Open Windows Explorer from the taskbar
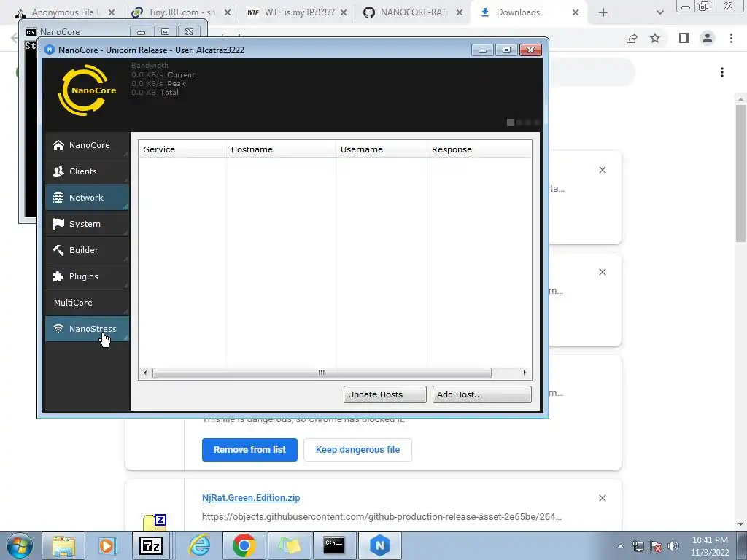The height and width of the screenshot is (560, 747). click(63, 545)
